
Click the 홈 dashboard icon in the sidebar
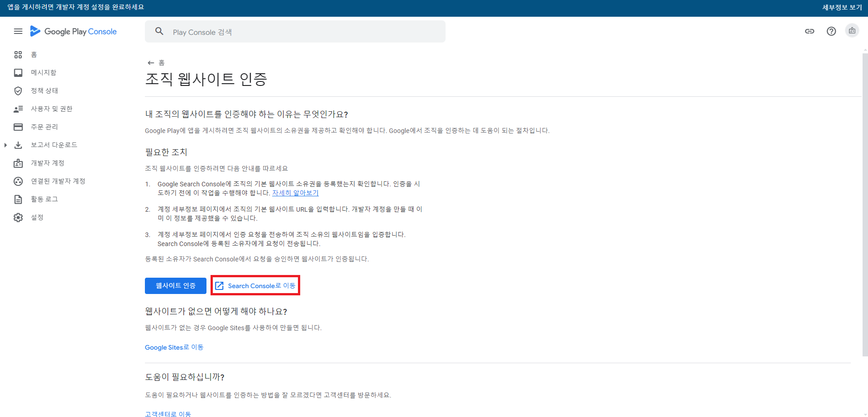18,55
